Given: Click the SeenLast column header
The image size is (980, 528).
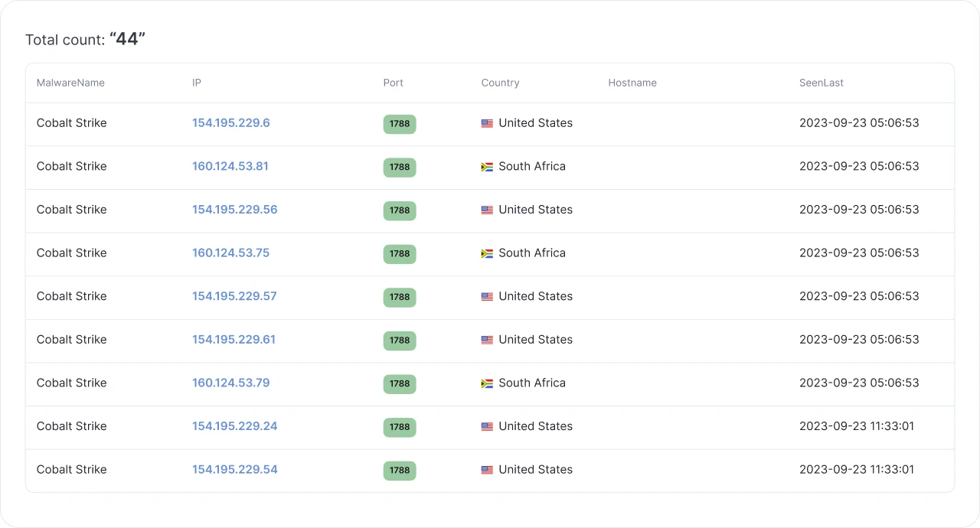Looking at the screenshot, I should tap(821, 83).
